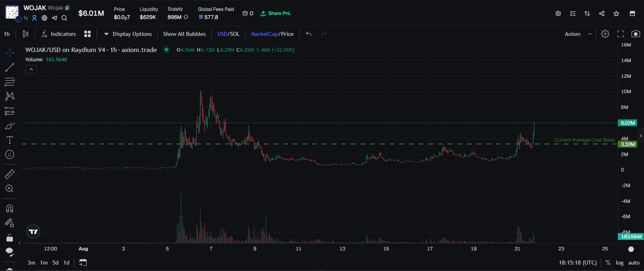This screenshot has width=644, height=271.
Task: Expand the Display Options dropdown
Action: coord(128,34)
